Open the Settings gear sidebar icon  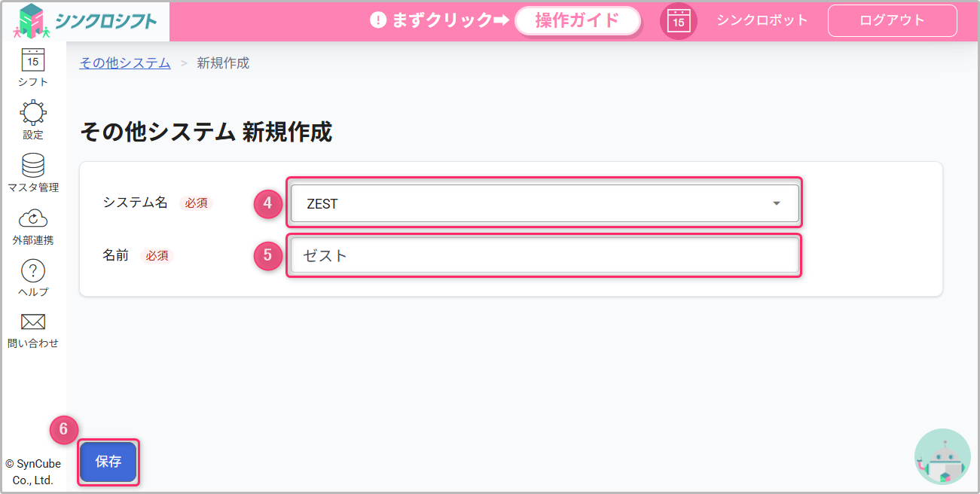(32, 113)
